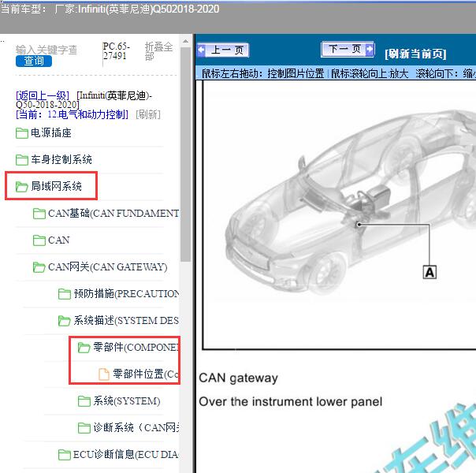
Task: Select the 局域网系统 tree item
Action: pyautogui.click(x=56, y=186)
